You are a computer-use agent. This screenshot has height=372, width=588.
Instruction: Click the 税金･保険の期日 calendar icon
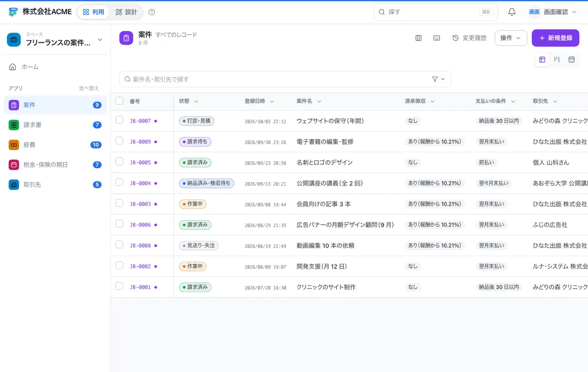(x=14, y=165)
